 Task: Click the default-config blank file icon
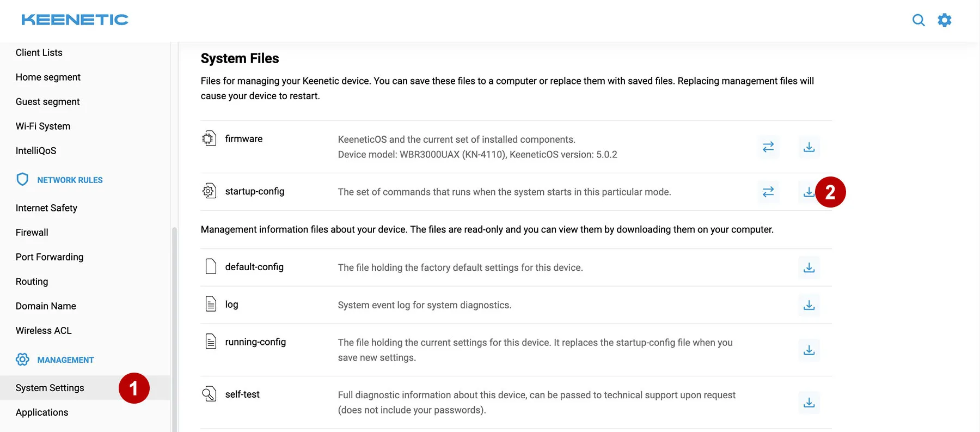point(211,266)
